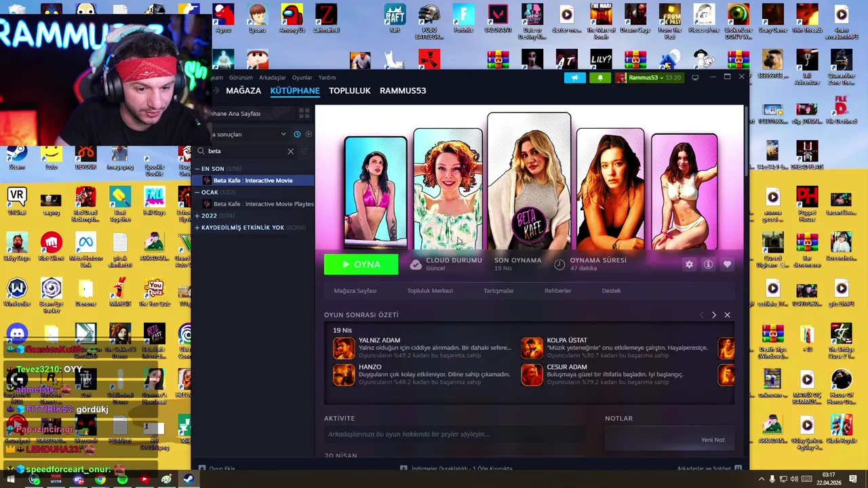Screen dimensions: 868x488
Task: Show hidden system tray icons
Action: click(x=761, y=479)
